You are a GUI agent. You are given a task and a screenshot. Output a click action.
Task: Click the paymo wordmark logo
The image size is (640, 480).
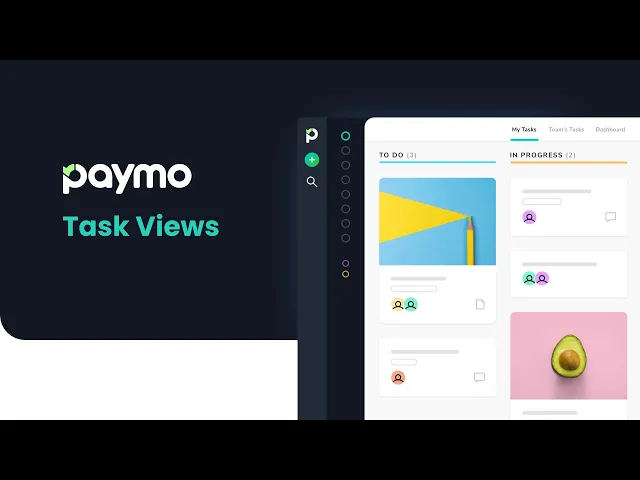127,178
